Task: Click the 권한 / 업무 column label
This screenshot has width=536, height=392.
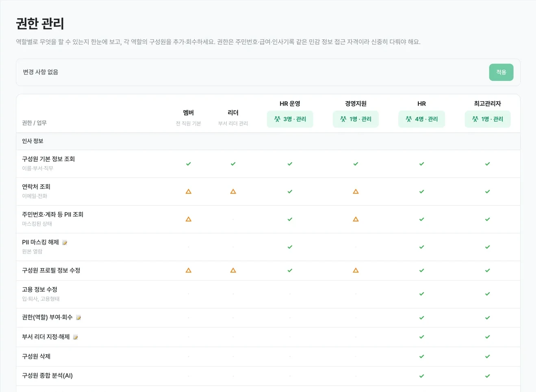Action: [34, 123]
